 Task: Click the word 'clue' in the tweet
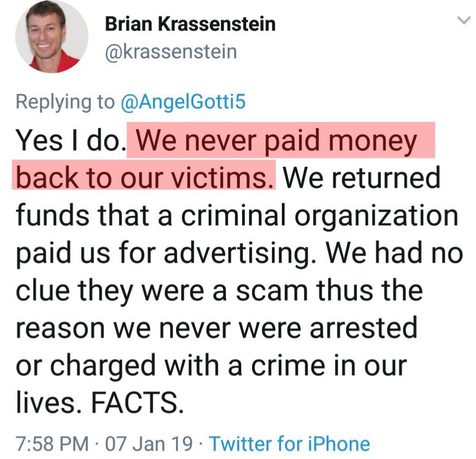pos(44,291)
